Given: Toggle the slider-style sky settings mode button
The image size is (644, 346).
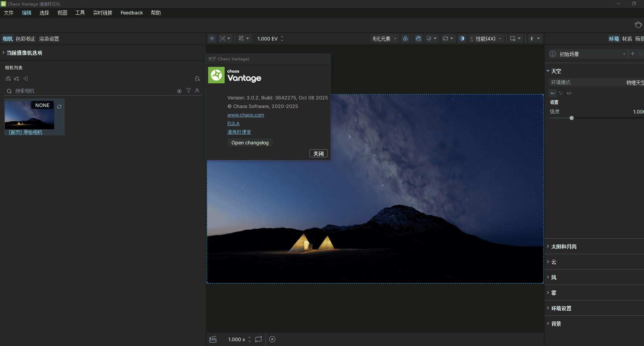Looking at the screenshot, I should [552, 93].
